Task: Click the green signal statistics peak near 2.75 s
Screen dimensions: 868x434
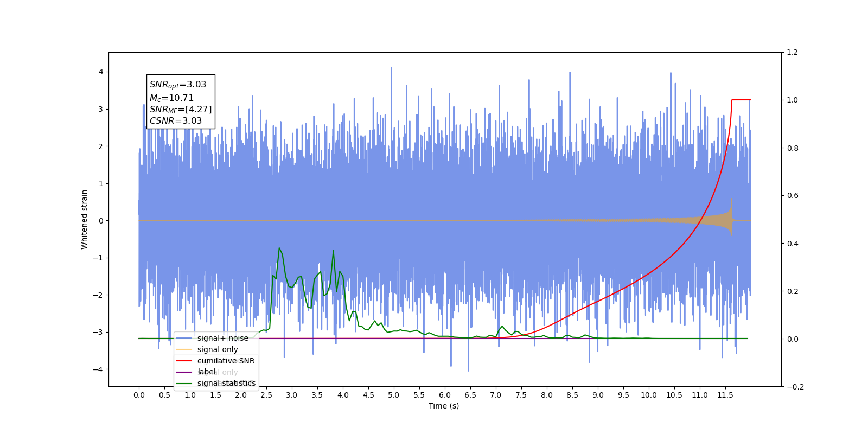Action: click(x=279, y=248)
